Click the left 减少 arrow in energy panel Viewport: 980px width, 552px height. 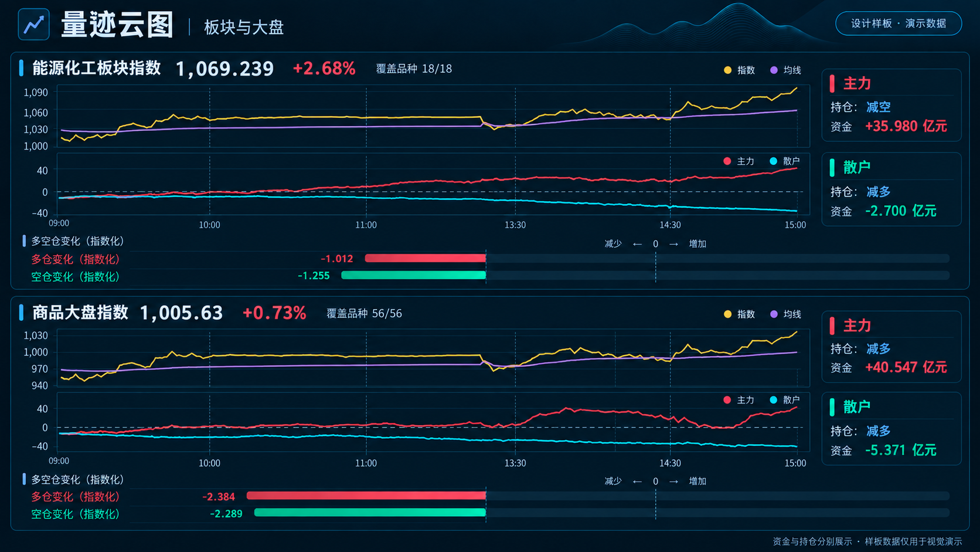[x=637, y=243]
